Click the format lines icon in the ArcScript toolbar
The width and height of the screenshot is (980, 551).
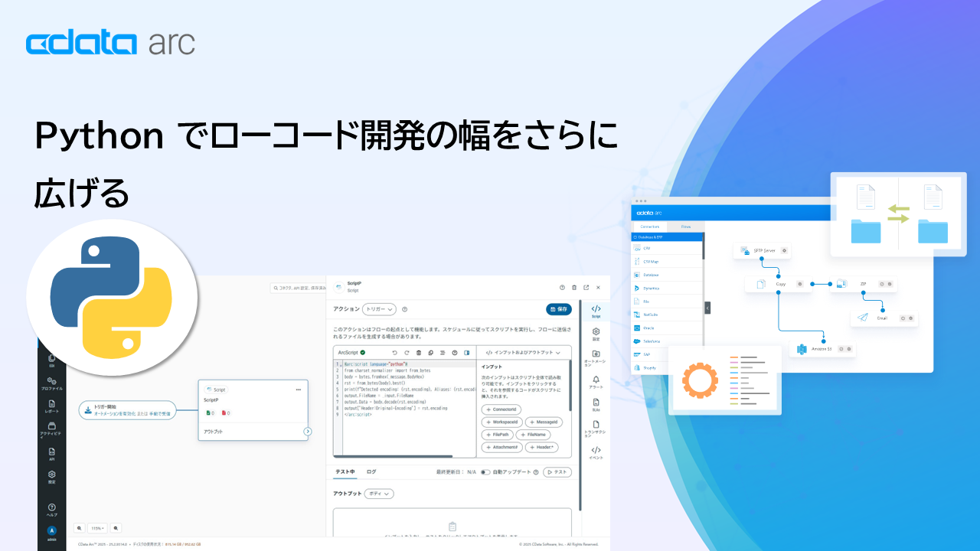pyautogui.click(x=443, y=352)
